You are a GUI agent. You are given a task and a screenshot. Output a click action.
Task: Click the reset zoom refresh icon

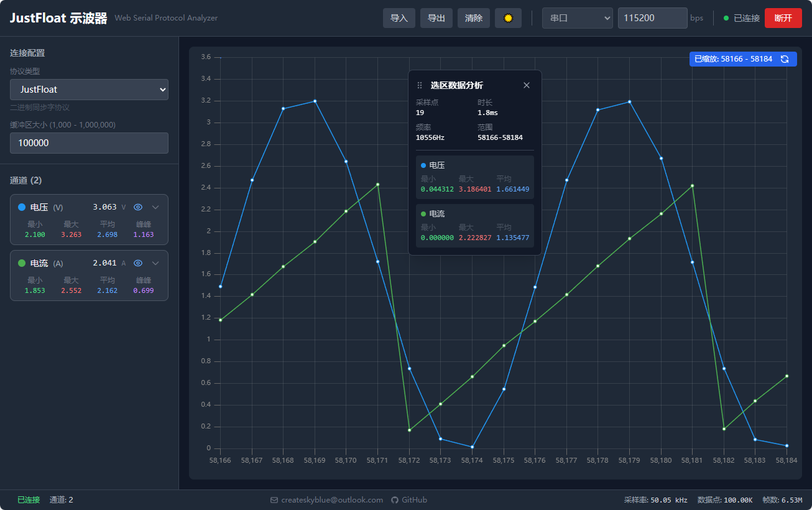pos(785,59)
